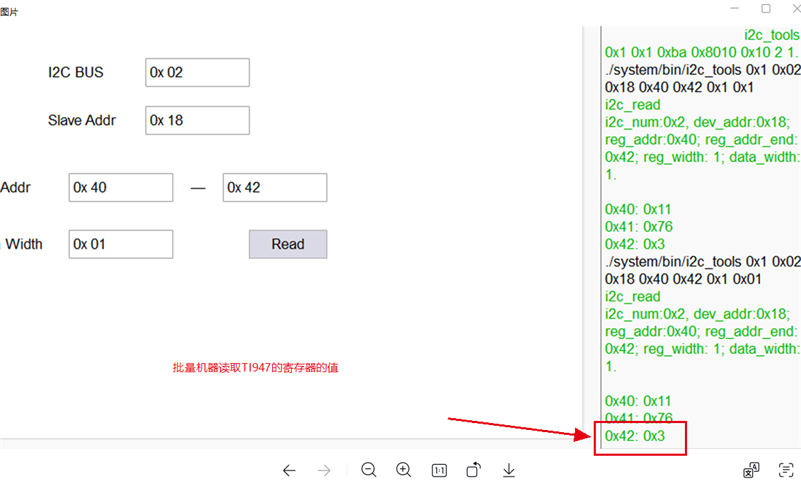801x480 pixels.
Task: Focus the I2C BUS field showing 0x 02
Action: click(x=197, y=73)
